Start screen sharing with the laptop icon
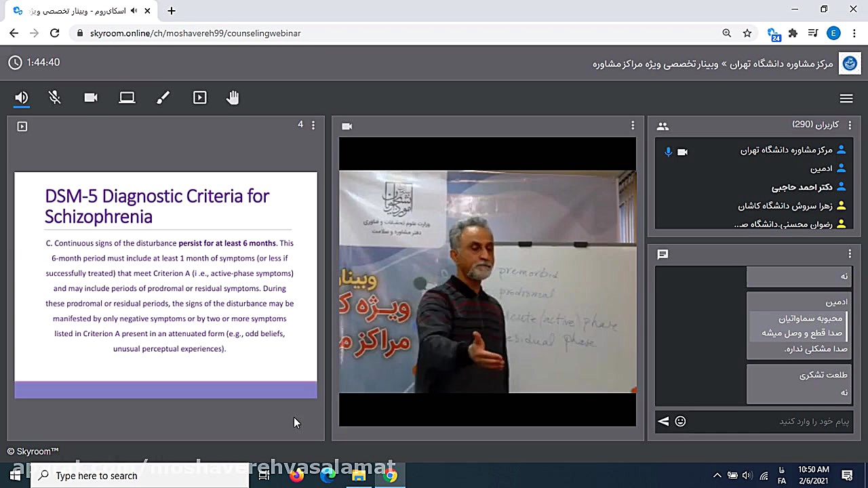Screen dimensions: 868x488 127,98
